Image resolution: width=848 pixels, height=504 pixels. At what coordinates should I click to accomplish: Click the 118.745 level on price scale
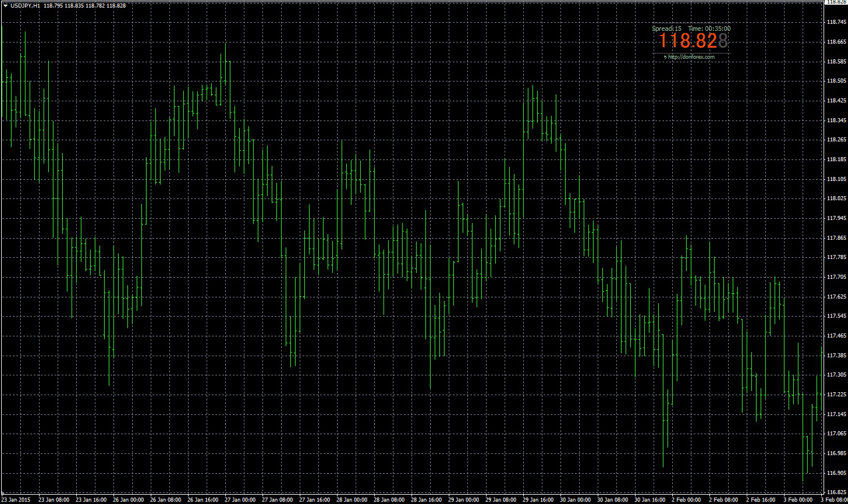click(836, 22)
